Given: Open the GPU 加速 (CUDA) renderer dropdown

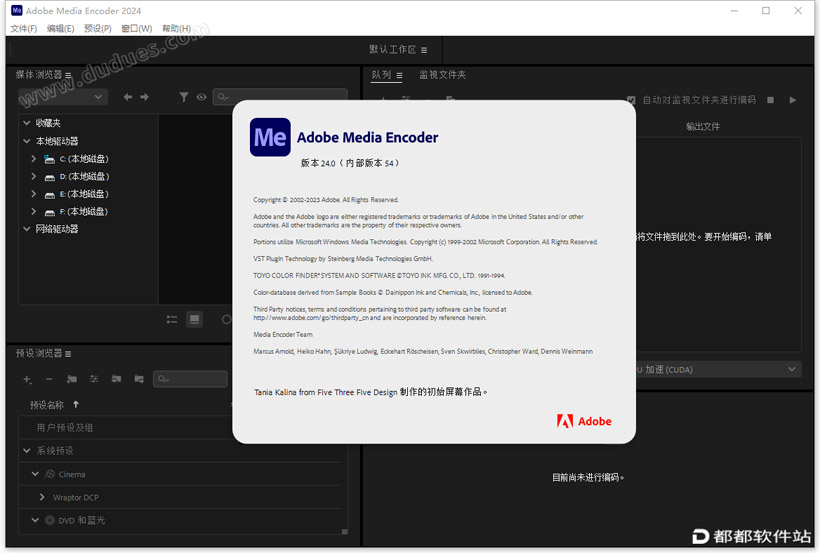Looking at the screenshot, I should (x=719, y=369).
